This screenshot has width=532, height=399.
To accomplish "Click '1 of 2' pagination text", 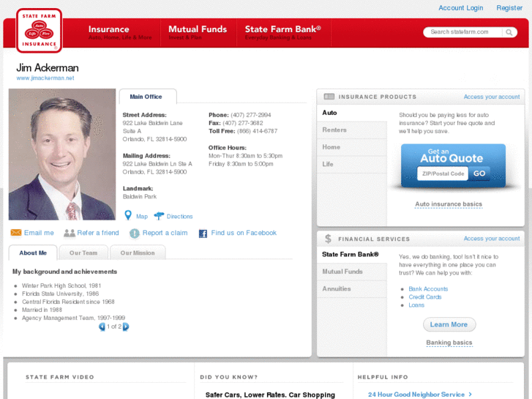I will tap(114, 327).
